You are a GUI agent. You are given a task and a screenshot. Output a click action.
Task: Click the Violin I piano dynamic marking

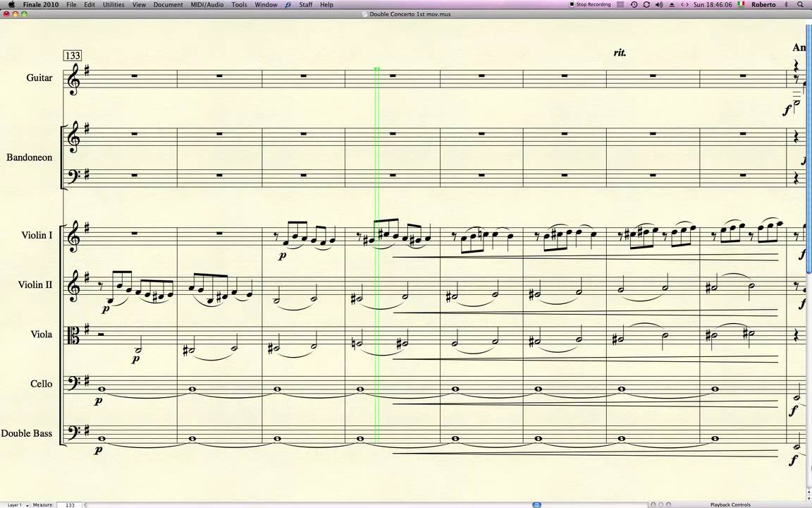[282, 255]
